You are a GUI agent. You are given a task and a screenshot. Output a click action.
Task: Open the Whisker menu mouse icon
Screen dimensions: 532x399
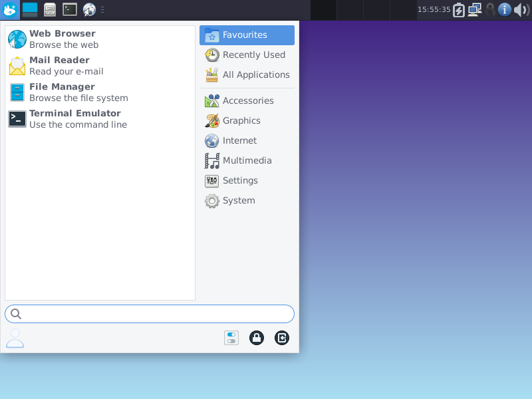(x=10, y=9)
